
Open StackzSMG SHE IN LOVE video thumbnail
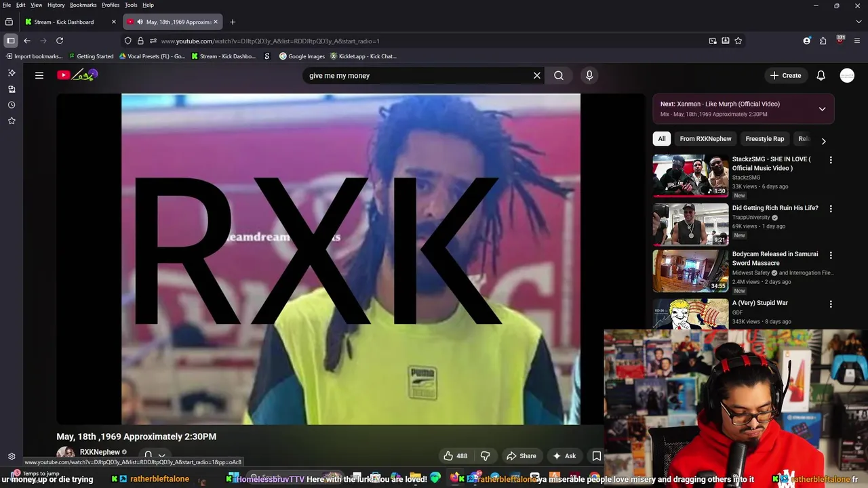click(x=690, y=176)
